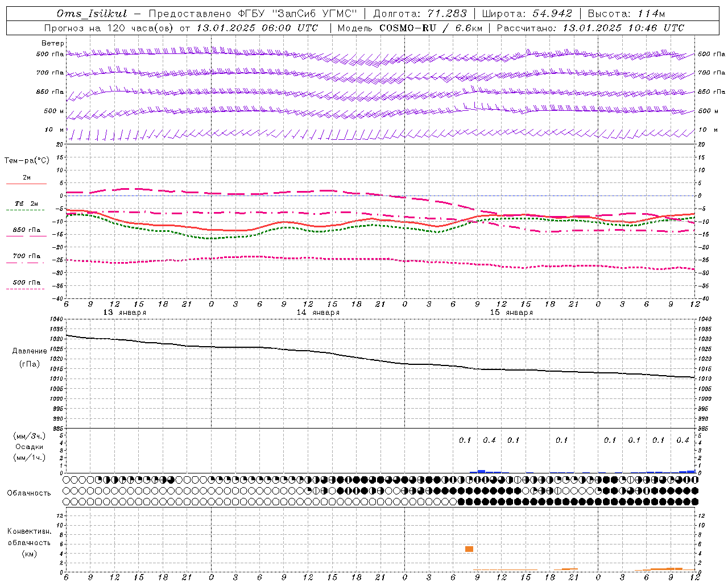The width and height of the screenshot is (728, 582).
Task: Click the (км) unit of convective cloudiness
Action: pos(29,554)
